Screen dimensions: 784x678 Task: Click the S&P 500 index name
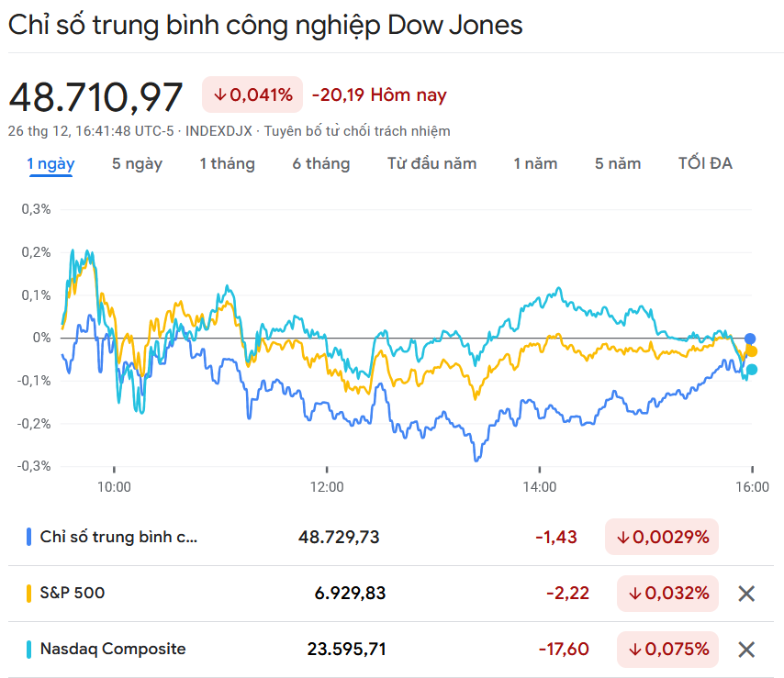click(x=73, y=594)
